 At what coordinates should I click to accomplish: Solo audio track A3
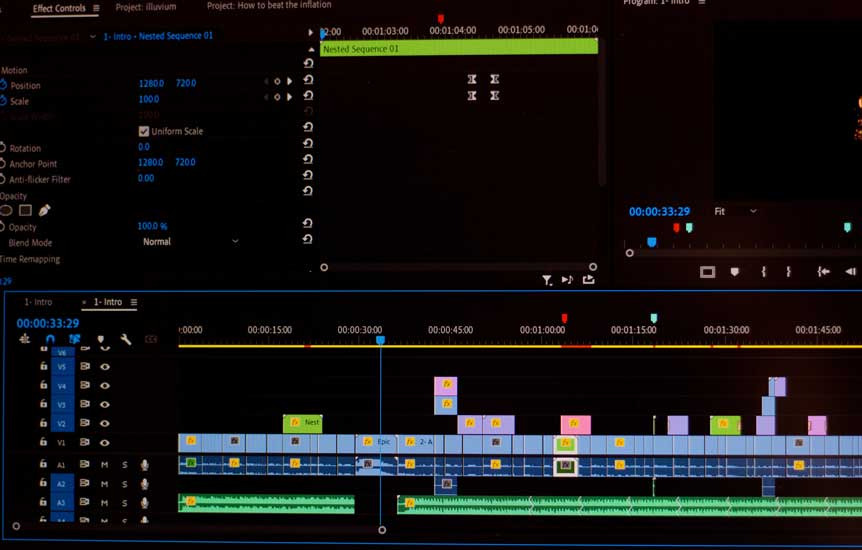click(125, 502)
